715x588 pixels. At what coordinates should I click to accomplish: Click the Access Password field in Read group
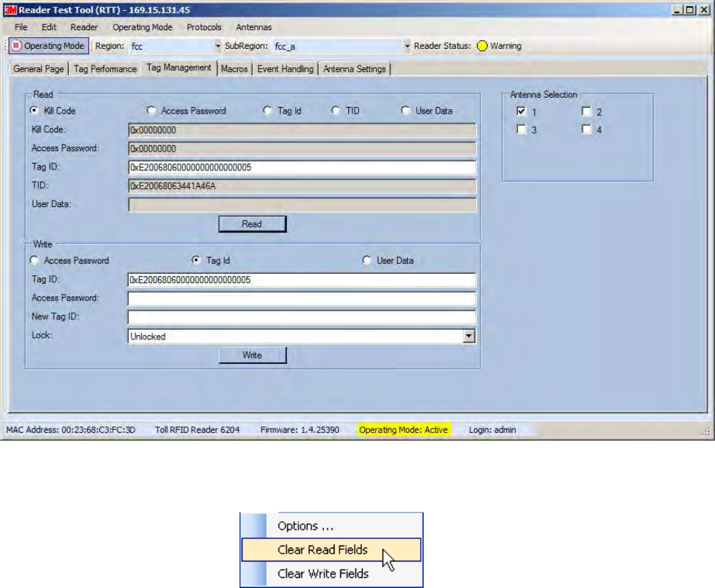302,149
